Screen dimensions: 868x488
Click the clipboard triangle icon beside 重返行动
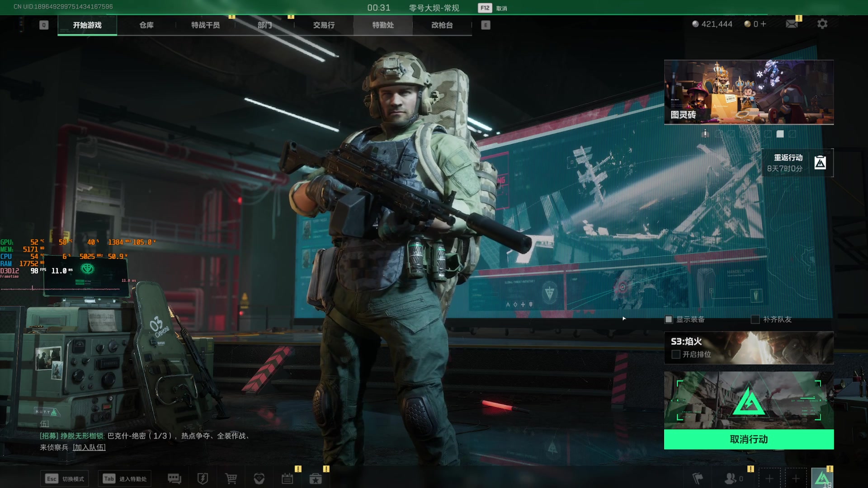[x=820, y=163]
